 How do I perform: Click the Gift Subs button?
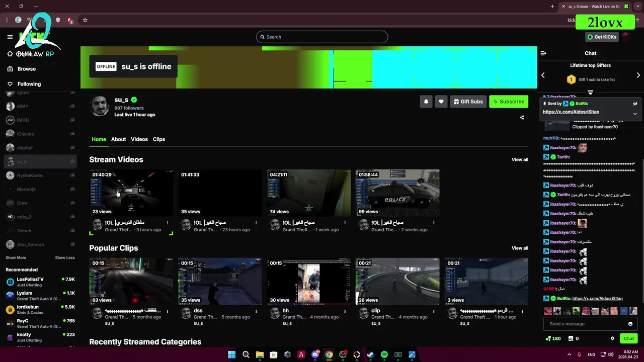click(x=468, y=102)
